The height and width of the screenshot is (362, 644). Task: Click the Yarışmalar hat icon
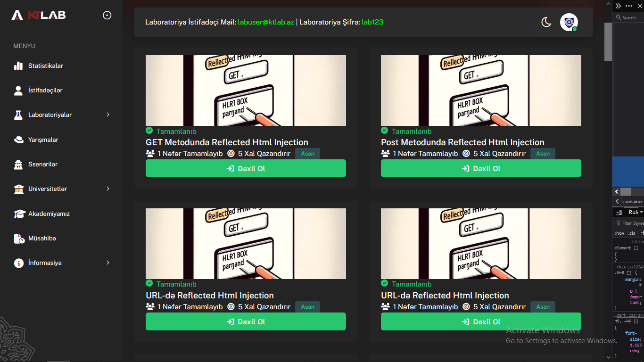tap(18, 140)
